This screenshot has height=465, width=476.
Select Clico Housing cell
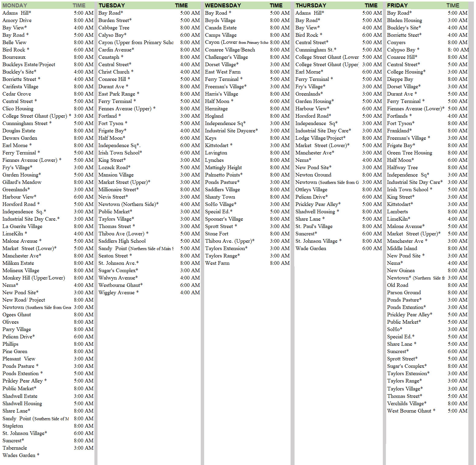[18, 109]
